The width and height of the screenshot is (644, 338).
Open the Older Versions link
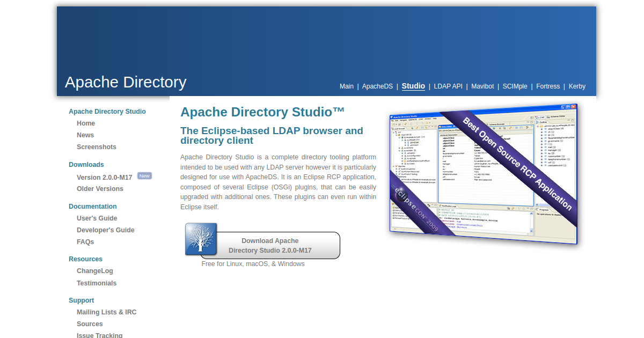[x=100, y=189]
